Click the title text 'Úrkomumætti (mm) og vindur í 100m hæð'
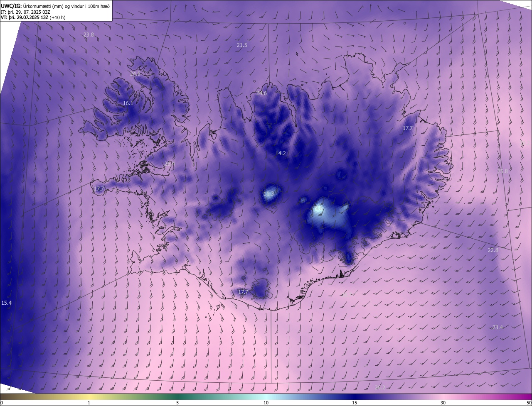The height and width of the screenshot is (406, 532). click(66, 6)
